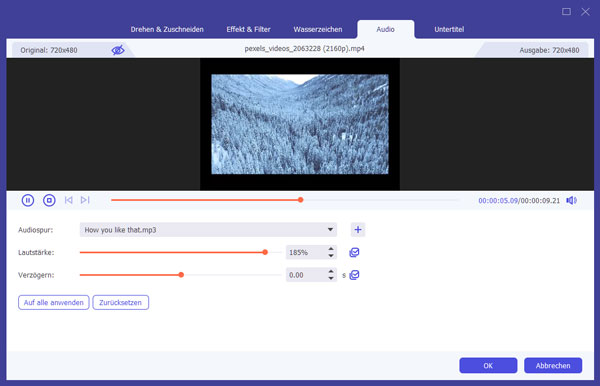The image size is (600, 386).
Task: Increase Lautstärke value with up arrow
Action: (x=331, y=249)
